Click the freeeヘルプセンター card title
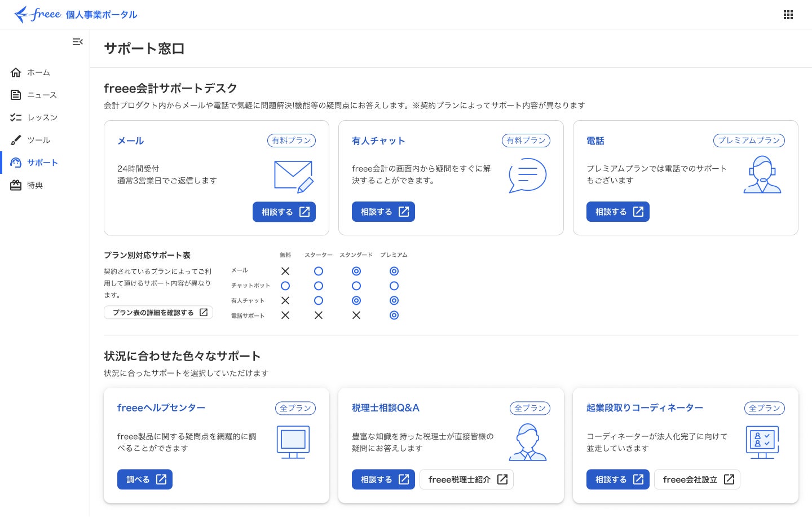 pyautogui.click(x=161, y=408)
